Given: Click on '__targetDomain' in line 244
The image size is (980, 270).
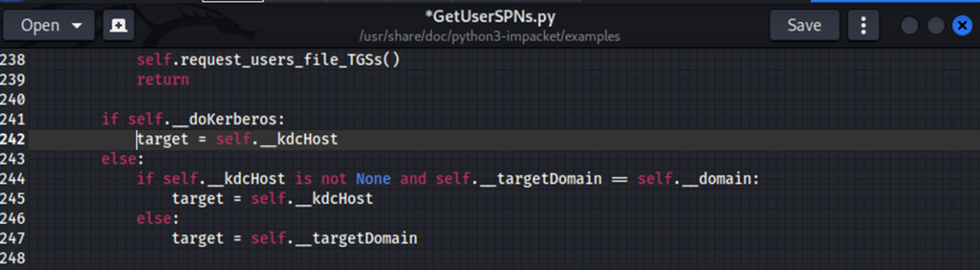Looking at the screenshot, I should pos(540,179).
